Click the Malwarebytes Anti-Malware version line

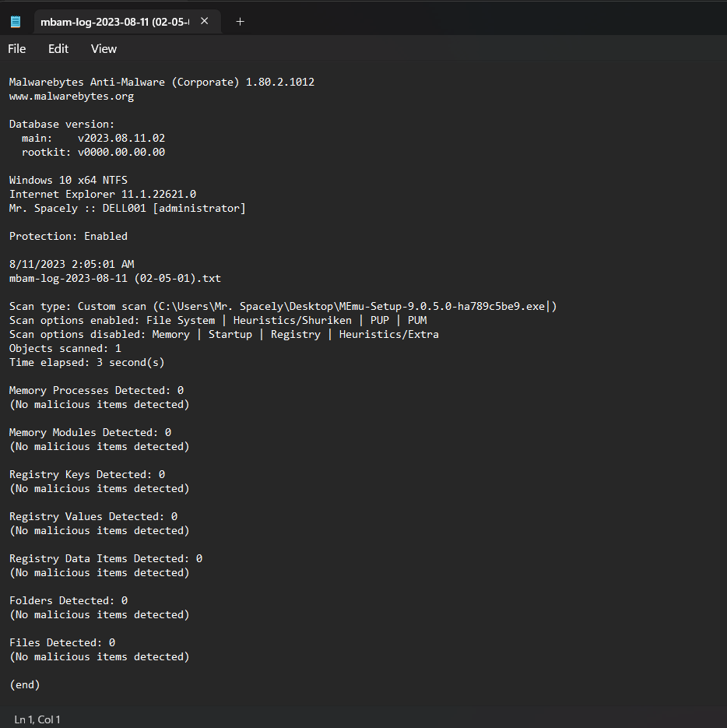(162, 83)
